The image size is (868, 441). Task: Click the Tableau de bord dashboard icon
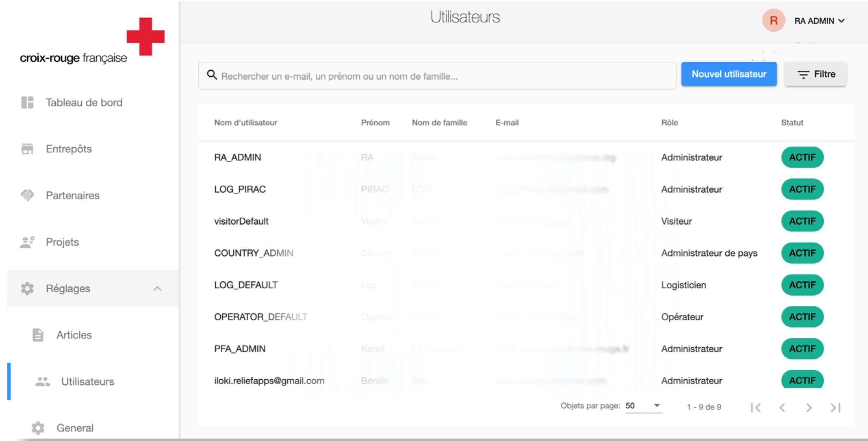[27, 102]
